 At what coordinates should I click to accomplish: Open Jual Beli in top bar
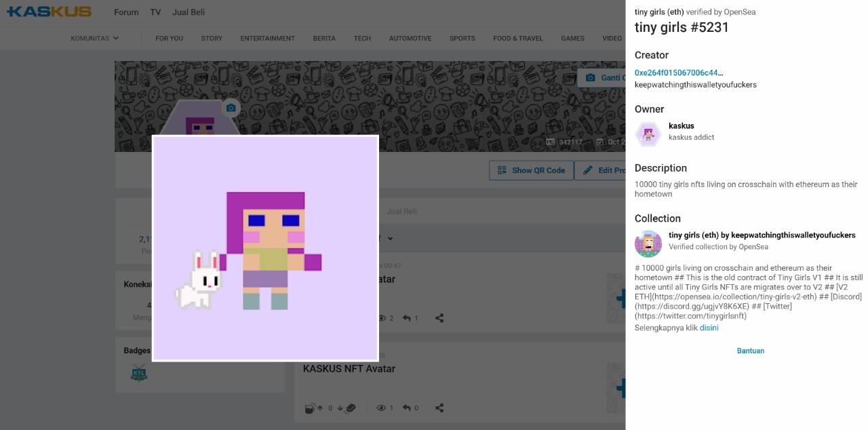(x=189, y=12)
